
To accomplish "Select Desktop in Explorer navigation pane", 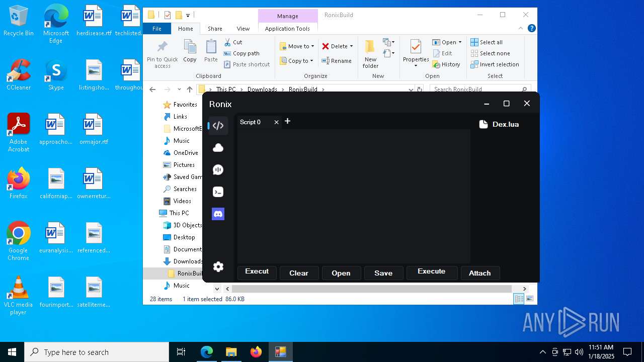I will 179,237.
